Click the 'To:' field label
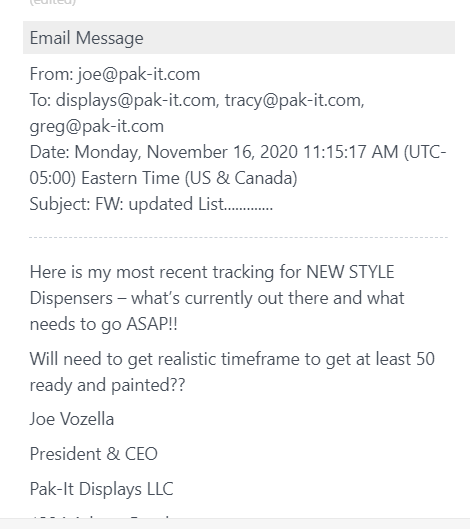470x529 pixels. [x=40, y=100]
